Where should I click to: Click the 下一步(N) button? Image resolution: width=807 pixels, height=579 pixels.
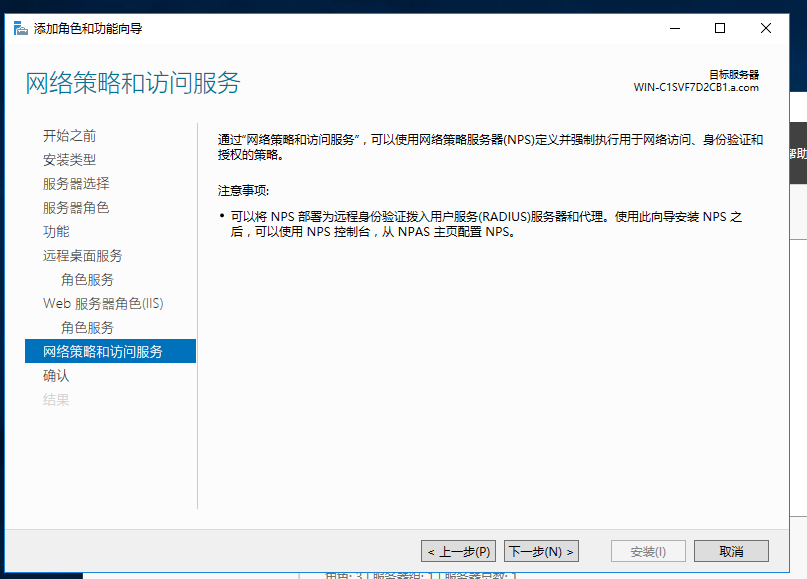pos(541,552)
